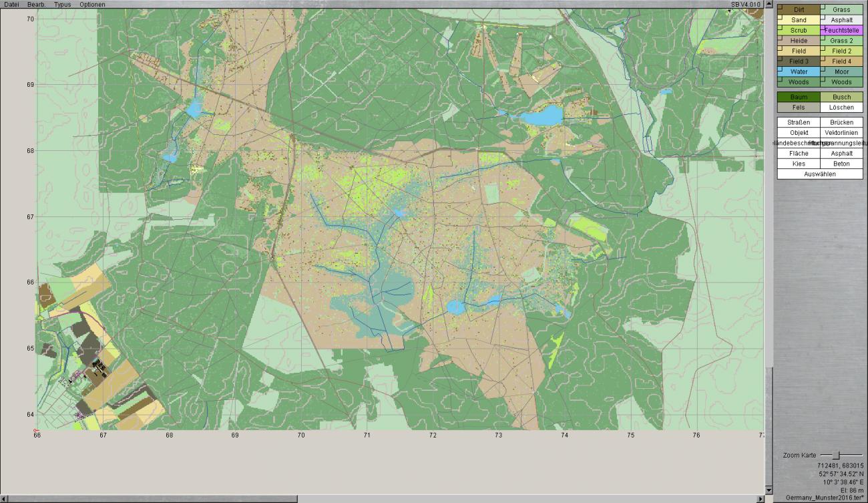The width and height of the screenshot is (868, 503).
Task: Switch to Straßen road editing mode
Action: click(x=799, y=122)
